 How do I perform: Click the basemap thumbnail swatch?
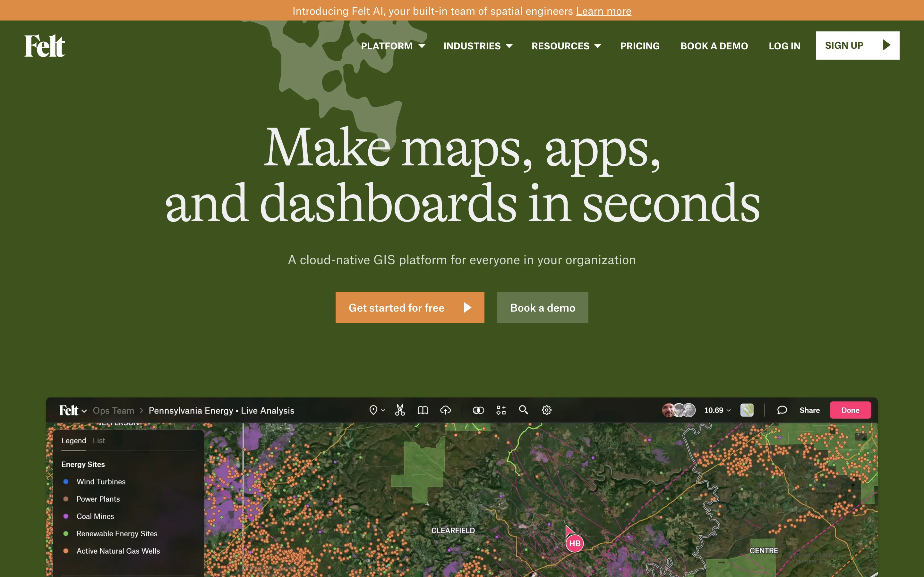click(747, 410)
